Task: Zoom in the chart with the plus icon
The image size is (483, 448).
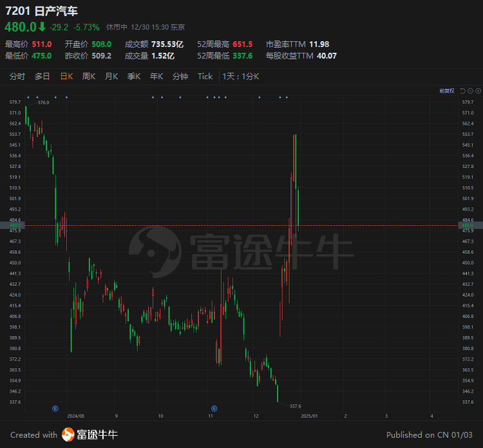Action: tap(478, 91)
